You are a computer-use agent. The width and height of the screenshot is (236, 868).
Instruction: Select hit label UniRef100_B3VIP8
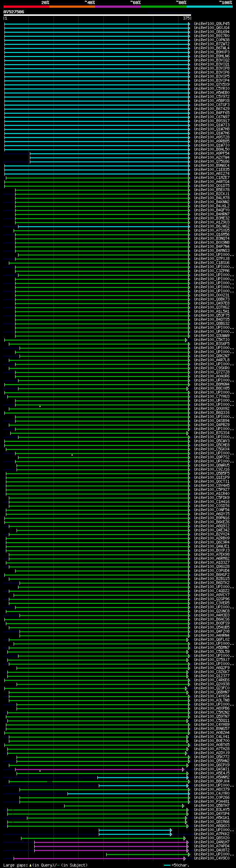pos(212,68)
